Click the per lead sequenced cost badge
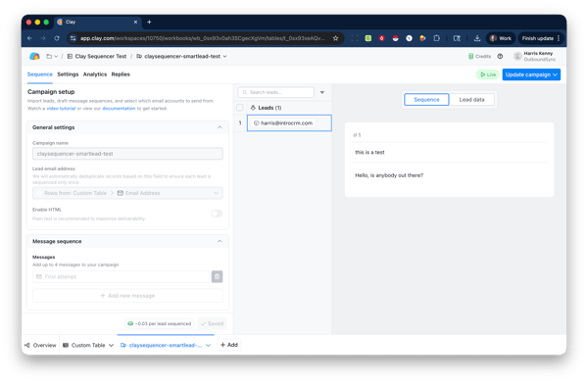The width and height of the screenshot is (588, 383). click(x=160, y=323)
